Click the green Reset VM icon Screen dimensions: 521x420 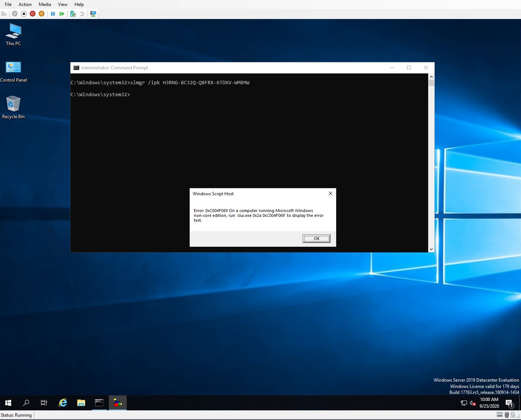62,14
